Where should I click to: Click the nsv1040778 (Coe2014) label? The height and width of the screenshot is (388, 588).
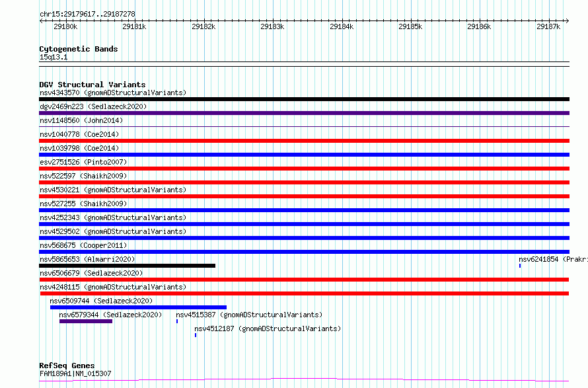coord(79,134)
